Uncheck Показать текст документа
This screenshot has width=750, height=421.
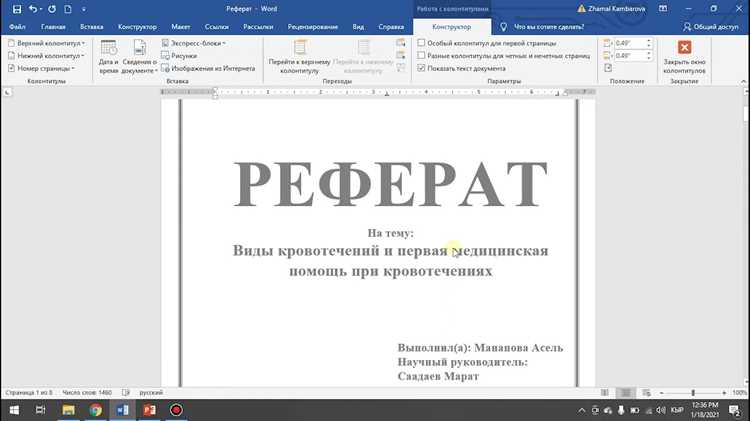(462, 68)
